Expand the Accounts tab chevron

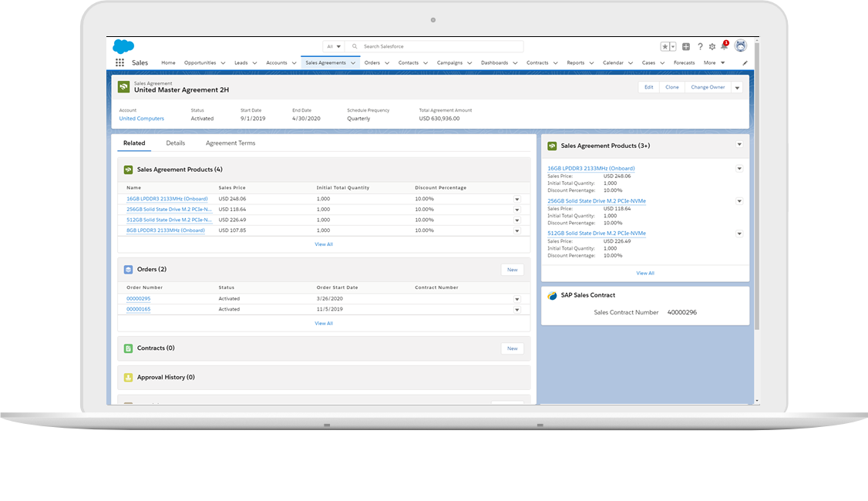(294, 63)
